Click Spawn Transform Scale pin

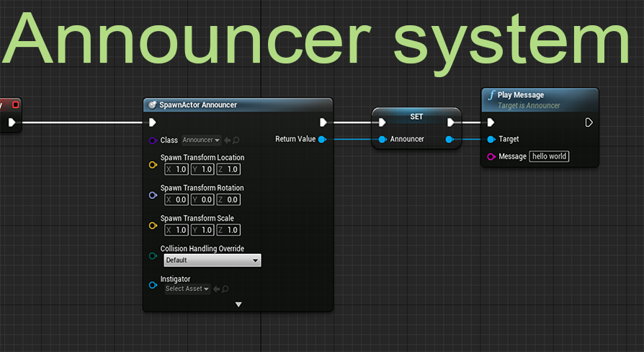click(x=153, y=225)
